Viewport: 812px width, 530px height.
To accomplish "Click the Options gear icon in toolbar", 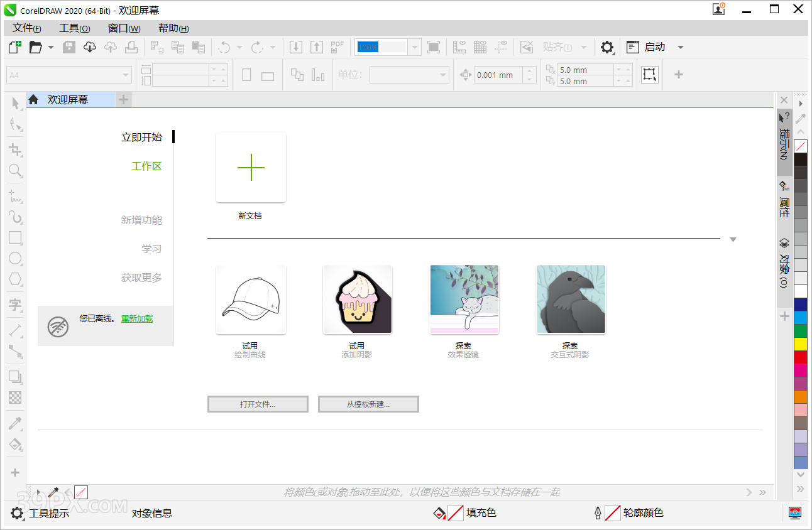I will tap(606, 47).
